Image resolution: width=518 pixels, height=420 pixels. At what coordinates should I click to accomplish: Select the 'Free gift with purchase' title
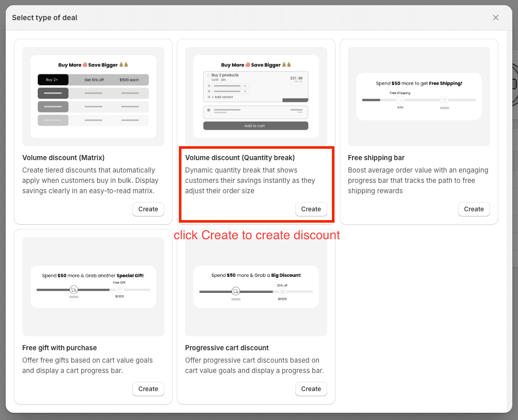(59, 348)
